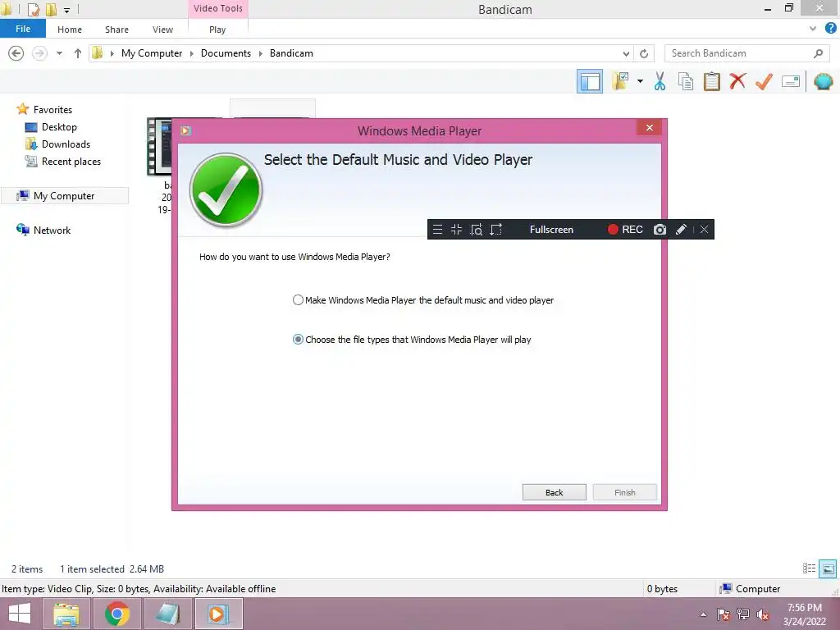Select Bandicam custom rectangle area icon
Image resolution: width=840 pixels, height=630 pixels.
[x=496, y=230]
